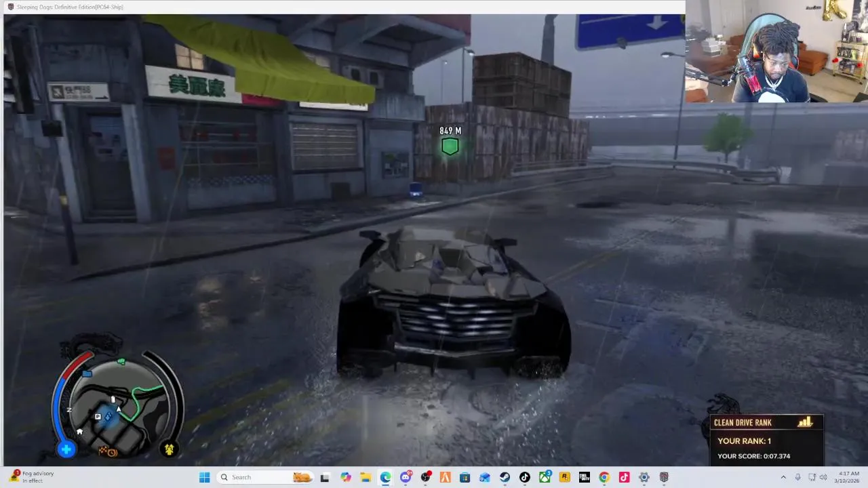Click the YOUR SCORE: 0:07.374 text
The image size is (868, 488).
click(753, 456)
